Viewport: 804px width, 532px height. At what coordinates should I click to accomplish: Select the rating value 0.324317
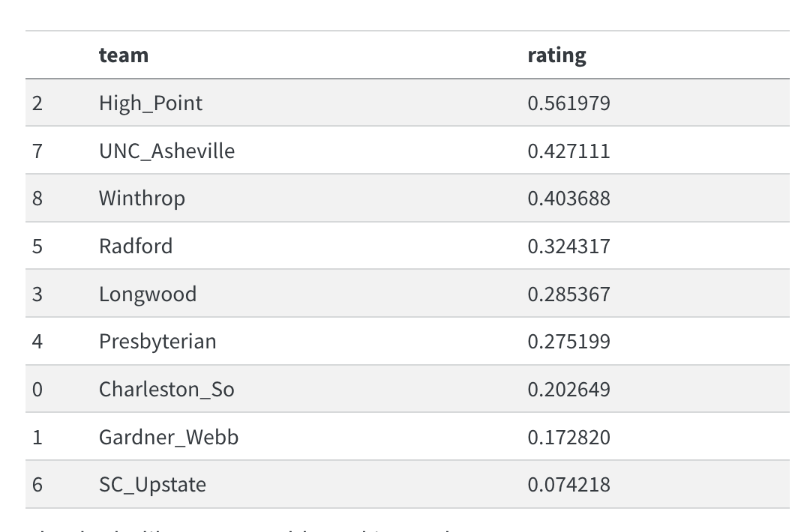point(568,246)
